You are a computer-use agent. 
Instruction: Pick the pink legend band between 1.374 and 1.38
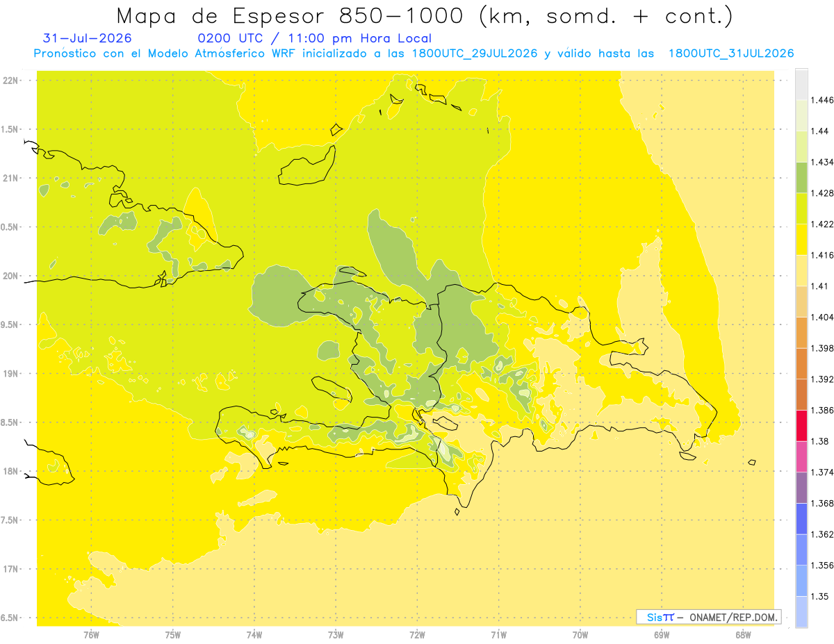tap(801, 457)
